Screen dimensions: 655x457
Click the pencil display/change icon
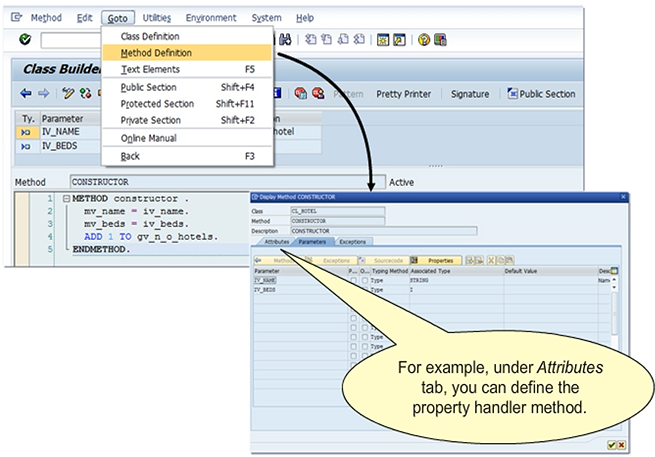coord(67,94)
